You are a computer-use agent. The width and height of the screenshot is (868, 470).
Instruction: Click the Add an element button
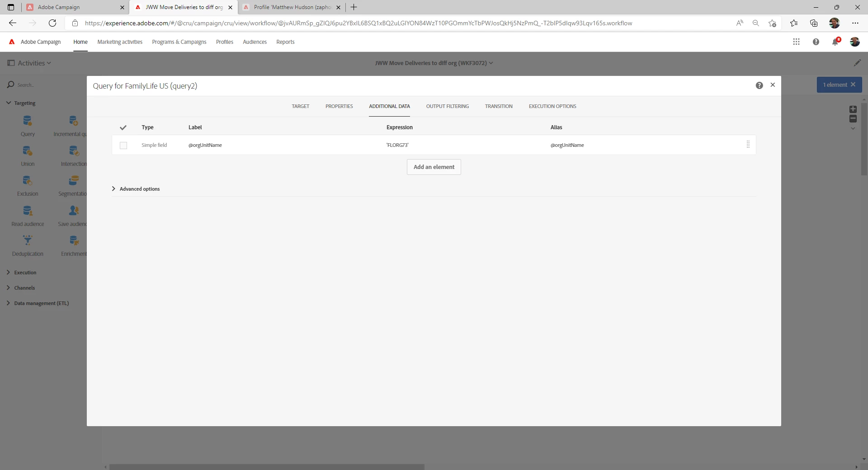(x=434, y=167)
